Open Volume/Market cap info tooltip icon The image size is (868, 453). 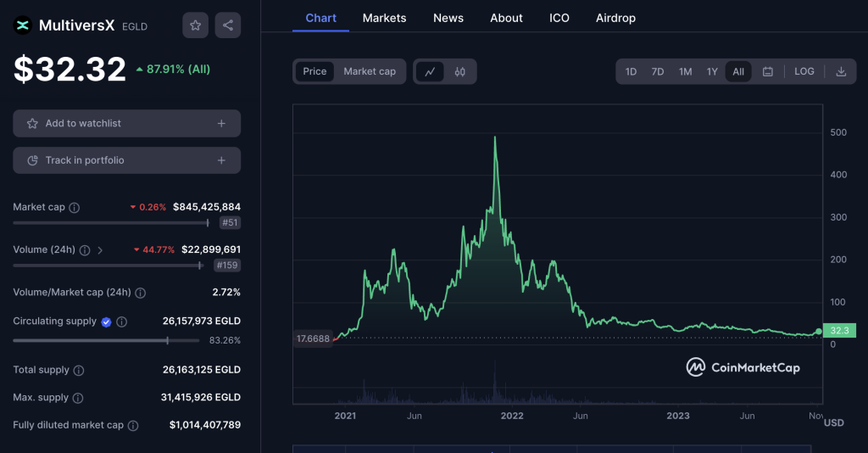pyautogui.click(x=141, y=293)
